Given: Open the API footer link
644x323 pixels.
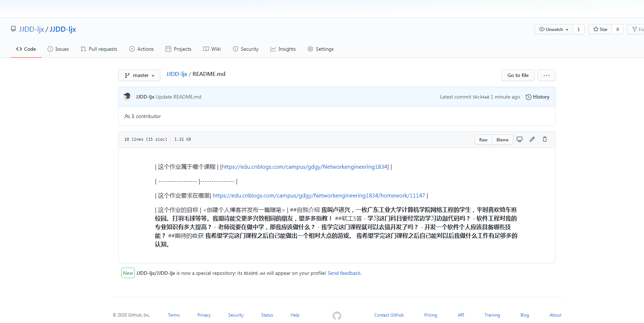Looking at the screenshot, I should pyautogui.click(x=461, y=315).
